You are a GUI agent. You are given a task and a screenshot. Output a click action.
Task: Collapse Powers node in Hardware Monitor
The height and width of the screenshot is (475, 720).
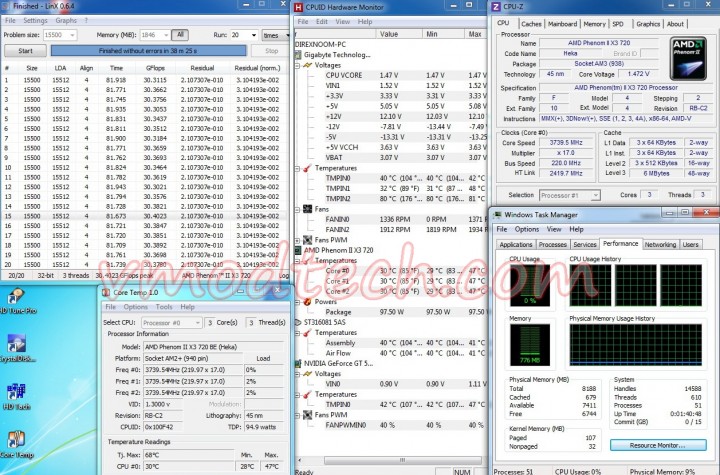tap(297, 302)
